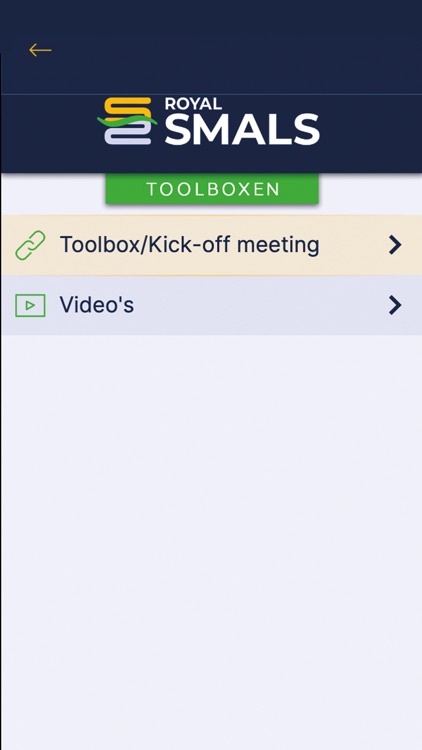Click blank space right of TOOLBOXEN label
The width and height of the screenshot is (422, 750).
(370, 194)
